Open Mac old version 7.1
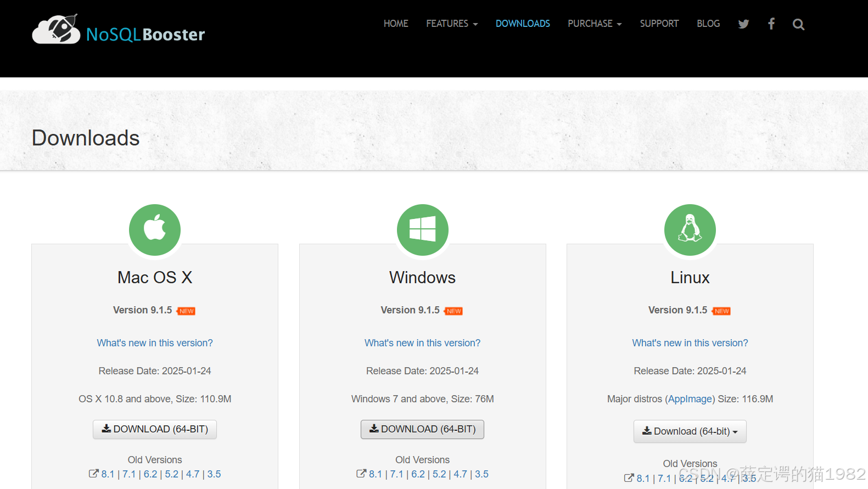Screen dimensions: 868x489 click(129, 474)
